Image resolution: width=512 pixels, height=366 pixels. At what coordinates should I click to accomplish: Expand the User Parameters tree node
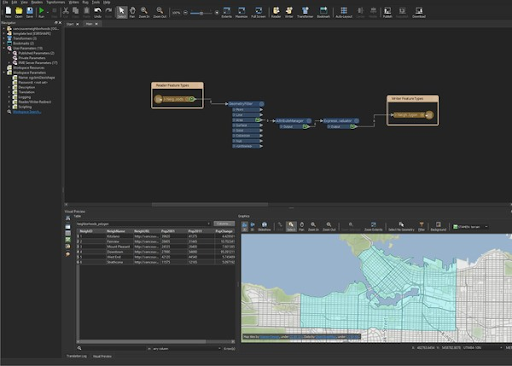coord(5,48)
